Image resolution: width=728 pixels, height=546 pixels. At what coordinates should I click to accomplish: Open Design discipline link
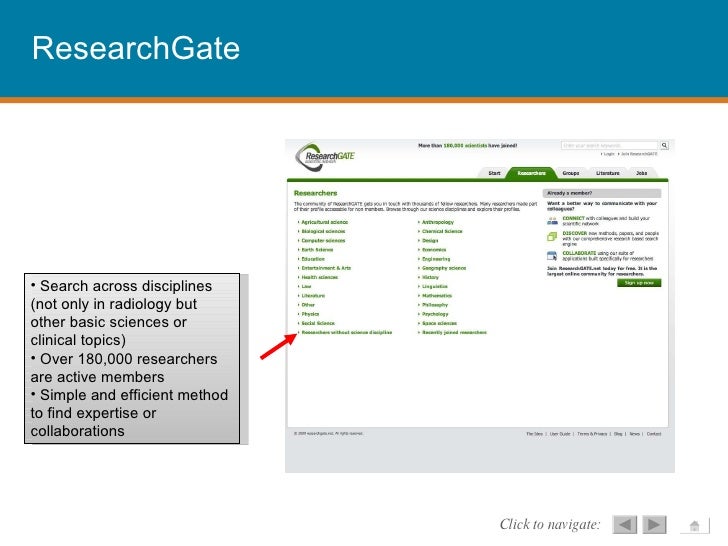[430, 240]
